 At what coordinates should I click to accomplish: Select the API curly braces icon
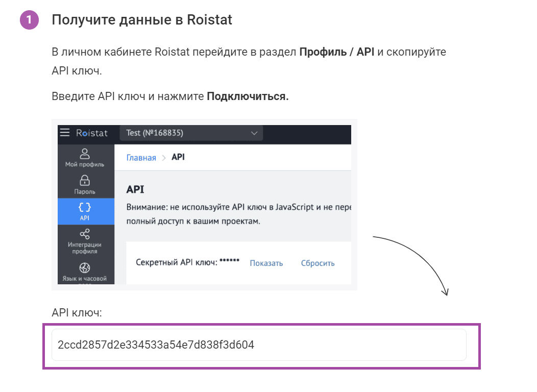click(85, 207)
